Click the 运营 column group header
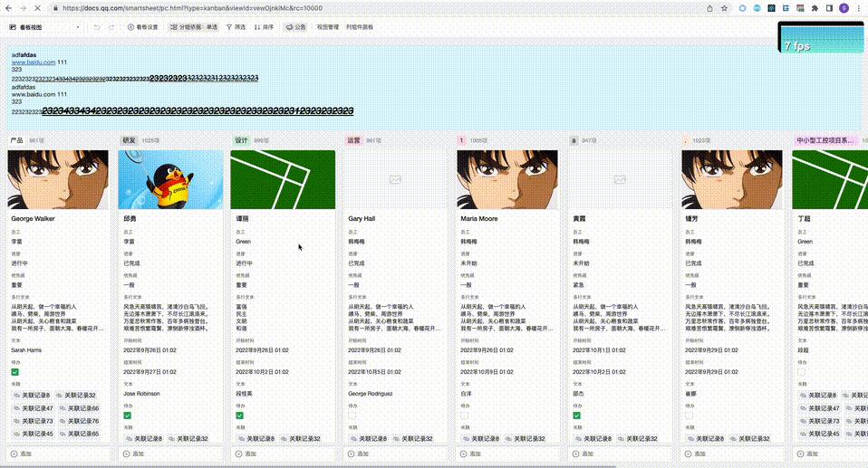 353,140
